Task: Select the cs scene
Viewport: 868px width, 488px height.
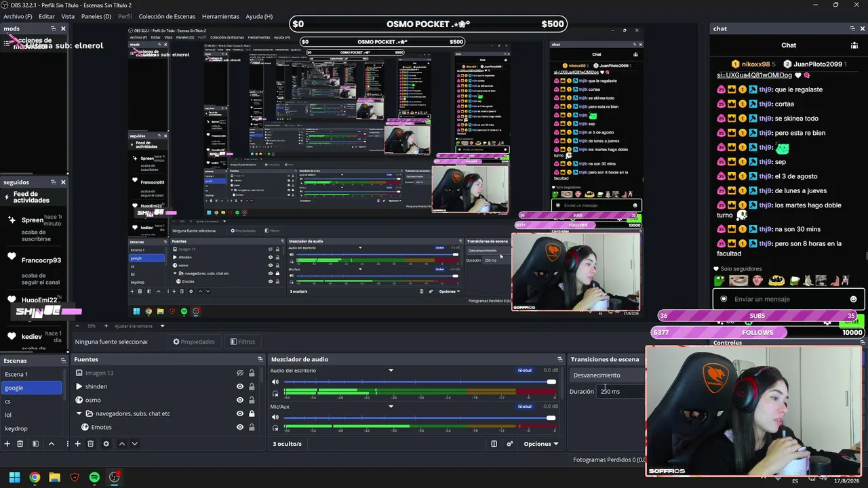Action: click(x=31, y=401)
